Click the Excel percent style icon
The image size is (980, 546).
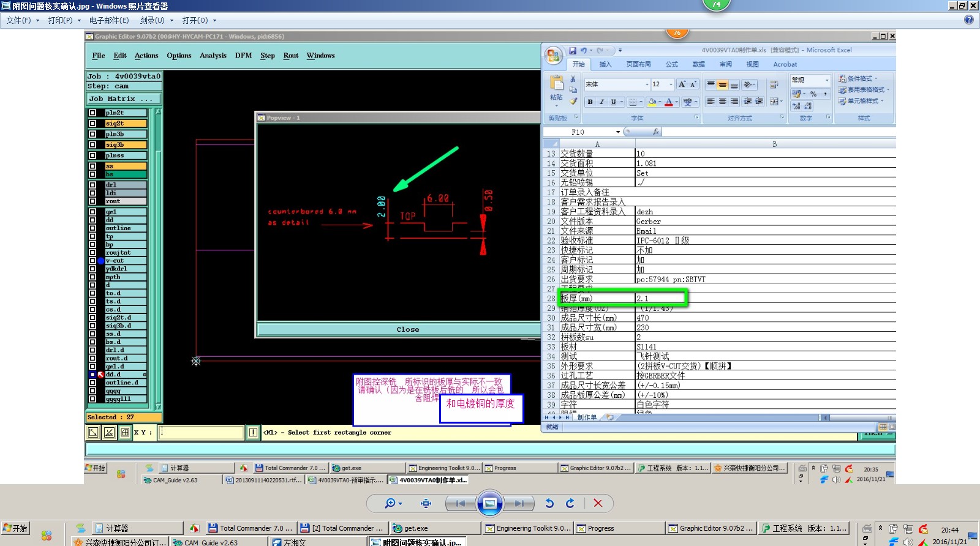pyautogui.click(x=813, y=94)
